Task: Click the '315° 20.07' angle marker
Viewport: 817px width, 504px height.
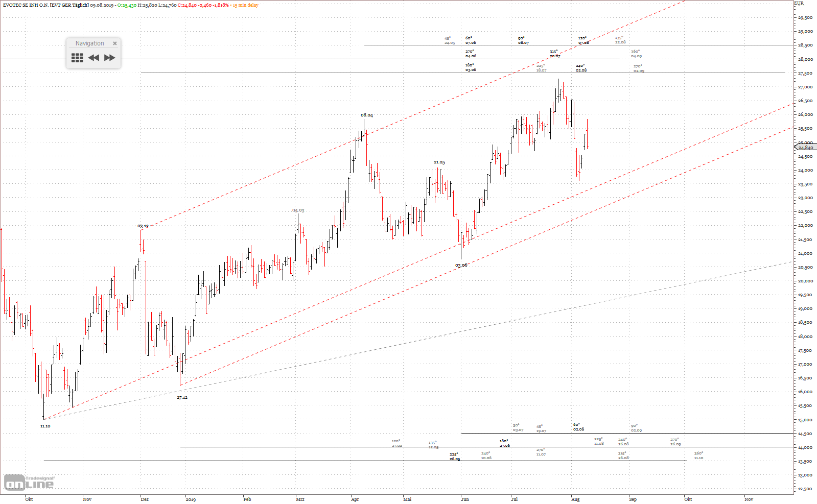Action: 555,54
